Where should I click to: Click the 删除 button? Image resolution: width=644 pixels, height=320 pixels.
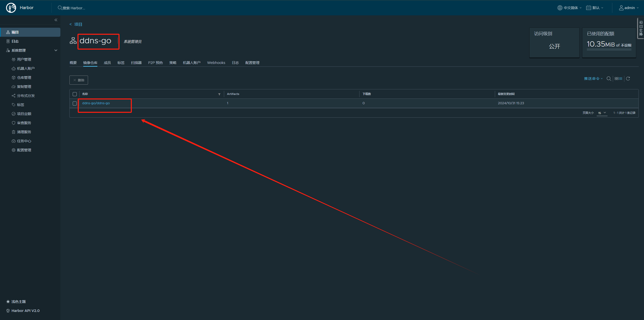79,80
